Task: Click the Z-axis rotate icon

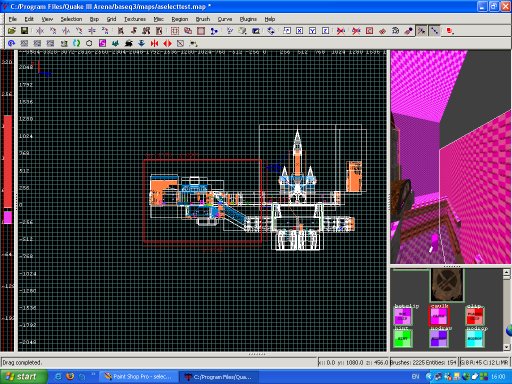Action: [105, 31]
